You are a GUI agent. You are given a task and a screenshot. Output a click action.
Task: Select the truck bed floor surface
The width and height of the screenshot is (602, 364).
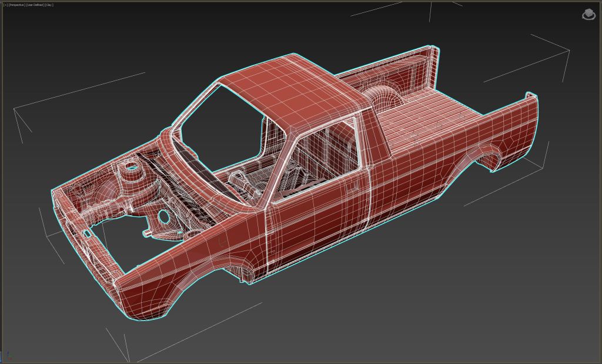pyautogui.click(x=423, y=123)
